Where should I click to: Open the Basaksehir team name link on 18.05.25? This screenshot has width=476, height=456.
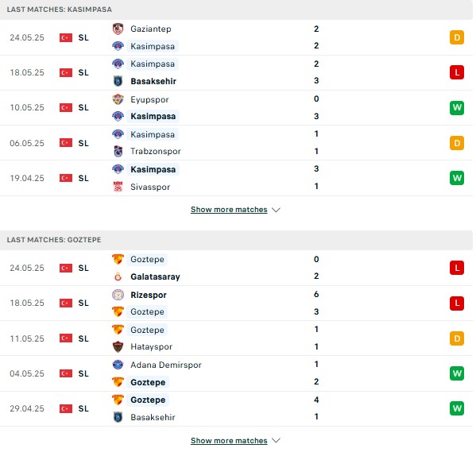click(x=153, y=81)
